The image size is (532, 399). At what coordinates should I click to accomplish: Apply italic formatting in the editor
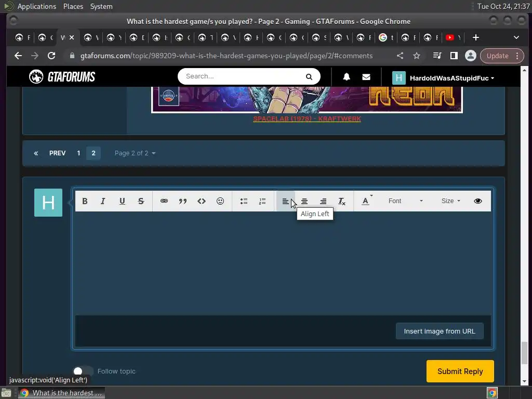point(103,201)
